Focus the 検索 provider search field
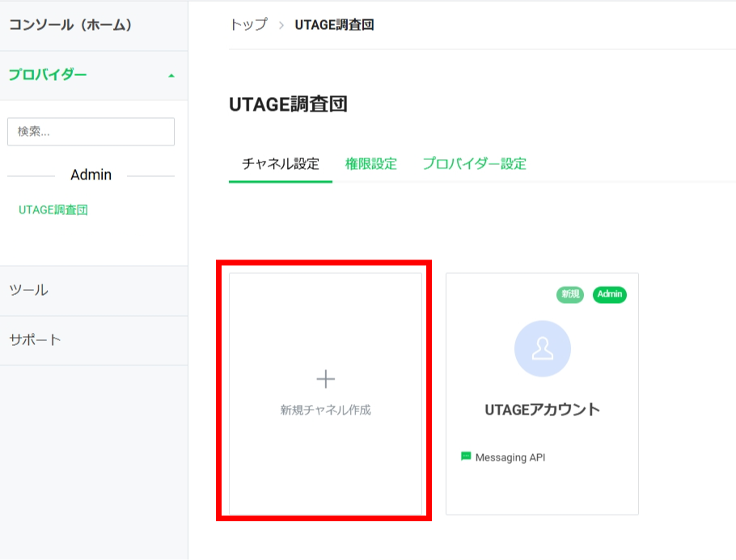The image size is (736, 560). pyautogui.click(x=91, y=132)
